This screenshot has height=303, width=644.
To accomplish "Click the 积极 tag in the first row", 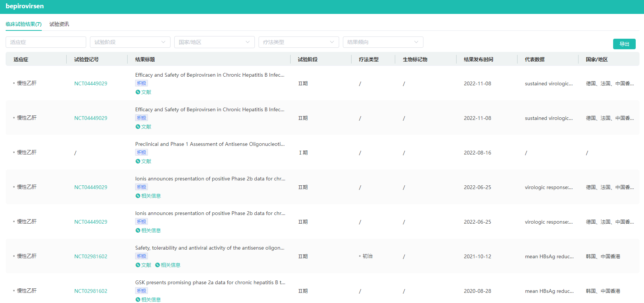I will [x=142, y=83].
